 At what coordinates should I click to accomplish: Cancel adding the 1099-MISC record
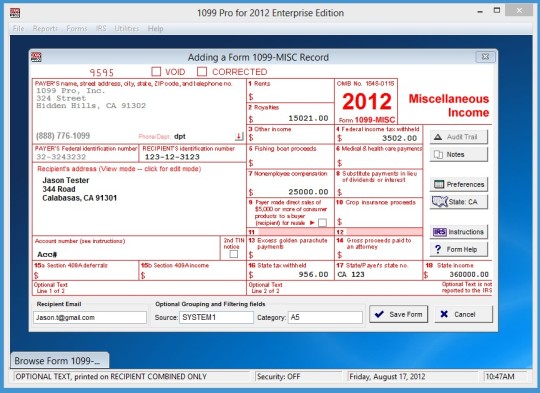tap(464, 314)
